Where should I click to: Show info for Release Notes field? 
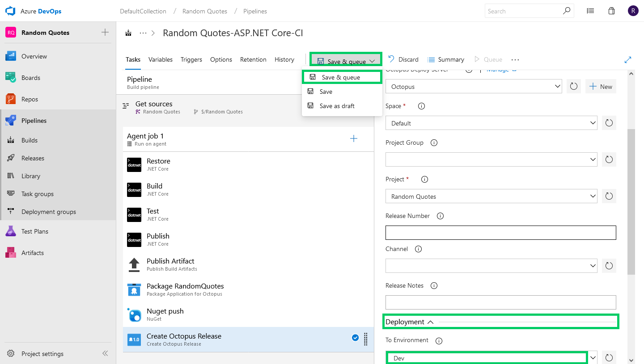(x=434, y=285)
